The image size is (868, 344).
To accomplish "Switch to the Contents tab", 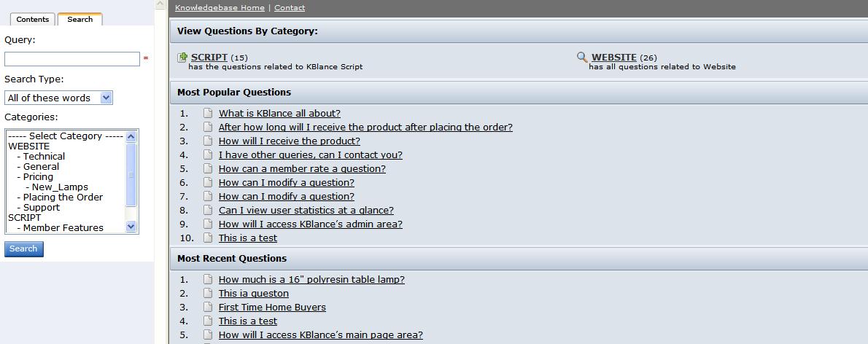I will pos(32,19).
